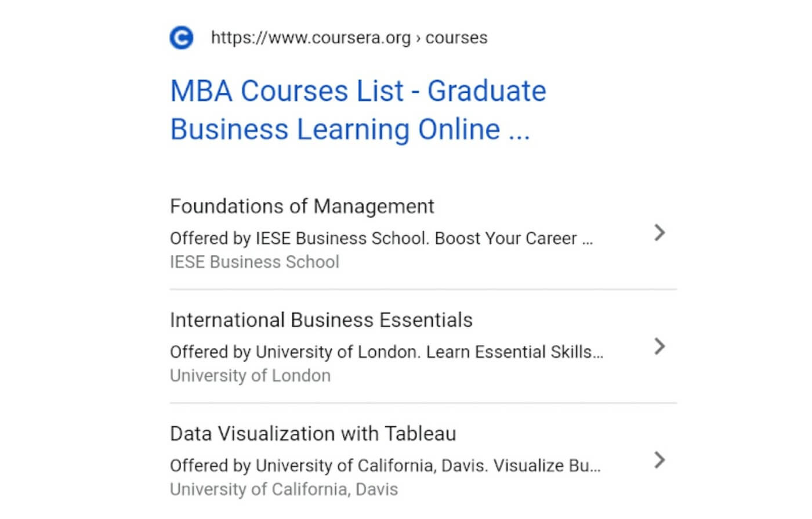
Task: Open the Foundations of Management sitelink
Action: (302, 206)
